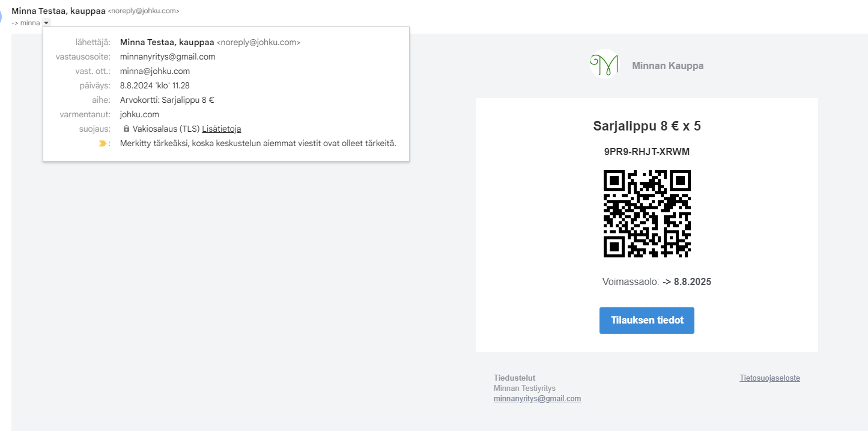Click Minnan Testiyritys in the footer
Screen dimensions: 868x436
(x=524, y=388)
